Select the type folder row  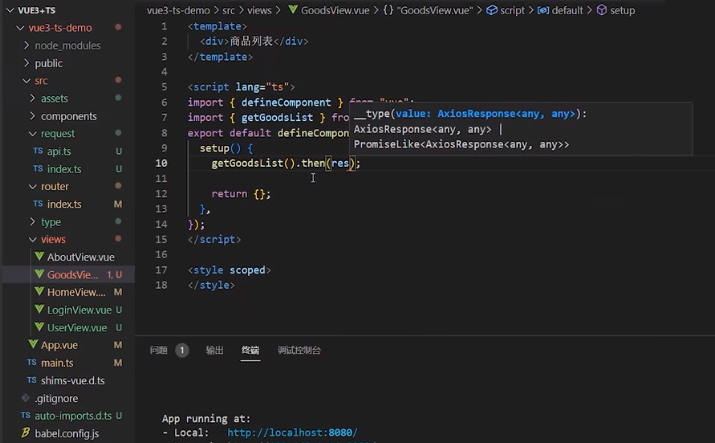[69, 222]
